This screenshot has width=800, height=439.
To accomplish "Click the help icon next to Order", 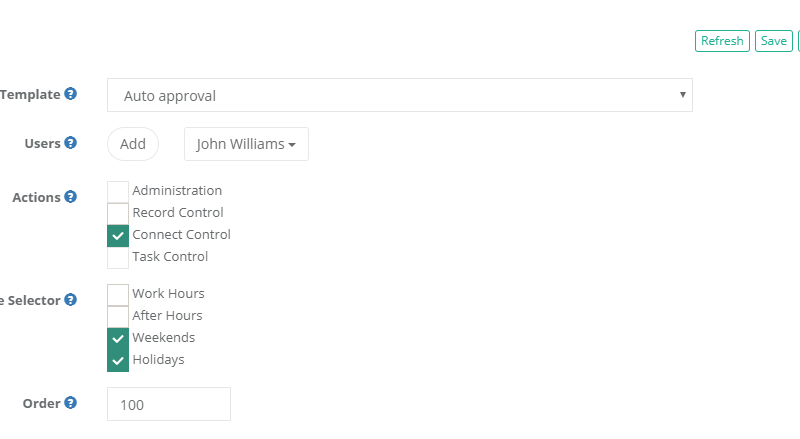I will pyautogui.click(x=71, y=403).
